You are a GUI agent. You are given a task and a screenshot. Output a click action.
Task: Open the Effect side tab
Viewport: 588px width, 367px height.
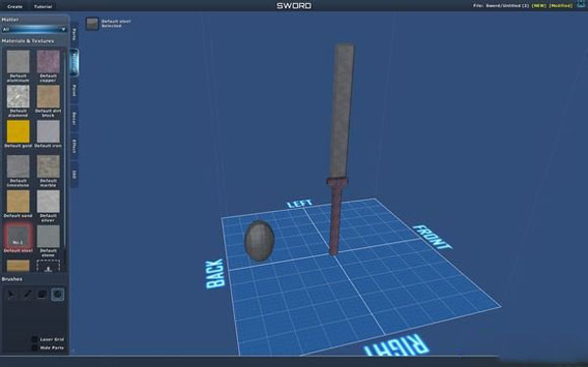74,146
